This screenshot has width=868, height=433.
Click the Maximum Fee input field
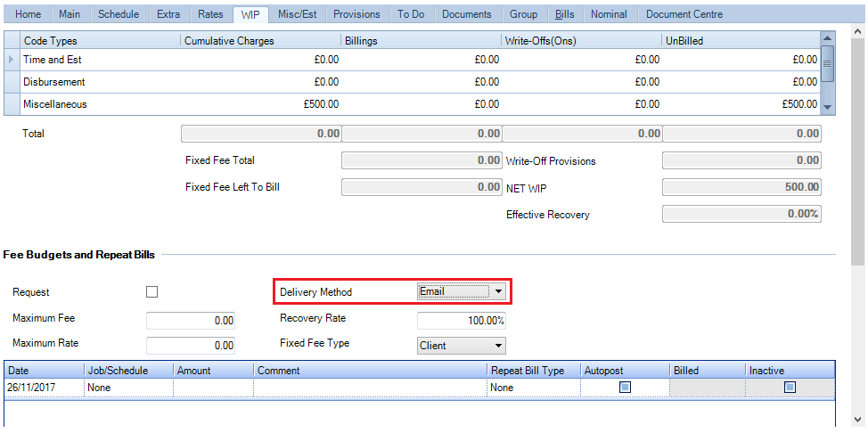pyautogui.click(x=191, y=321)
